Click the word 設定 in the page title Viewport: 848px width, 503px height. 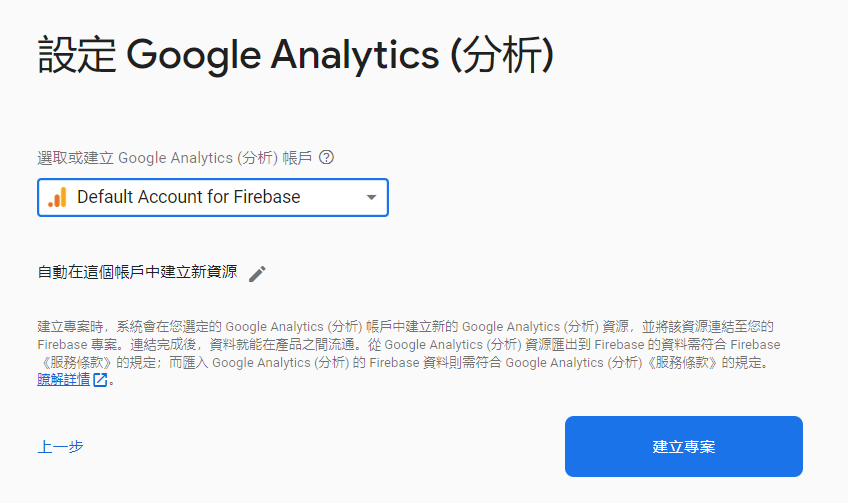[77, 56]
